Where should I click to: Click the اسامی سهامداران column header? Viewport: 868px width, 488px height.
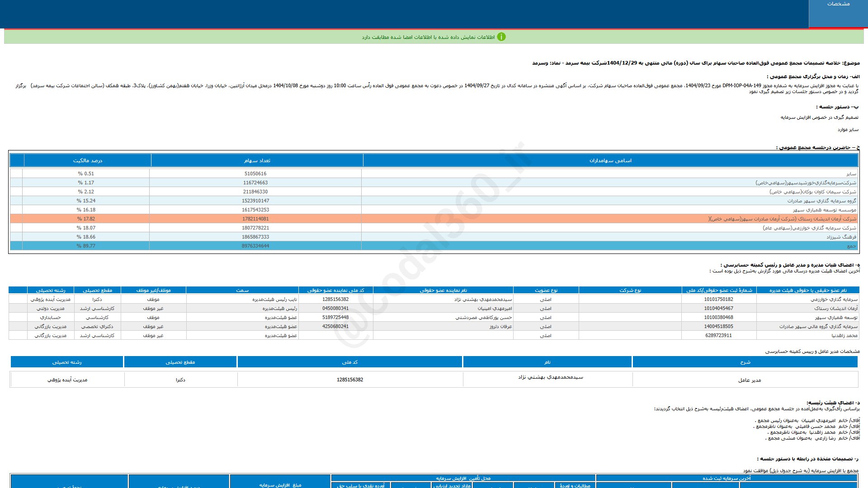click(610, 160)
